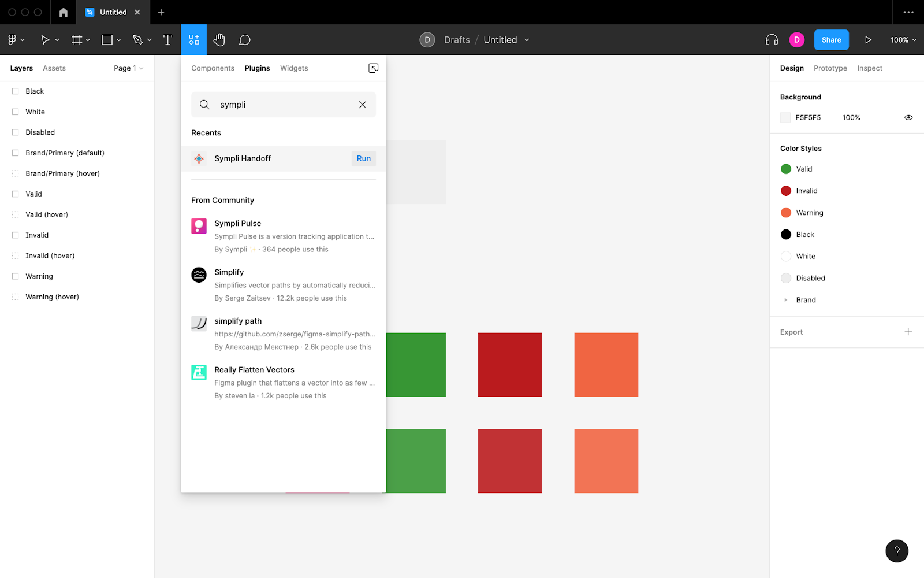Select the Valid (hover) layer

pos(77,214)
